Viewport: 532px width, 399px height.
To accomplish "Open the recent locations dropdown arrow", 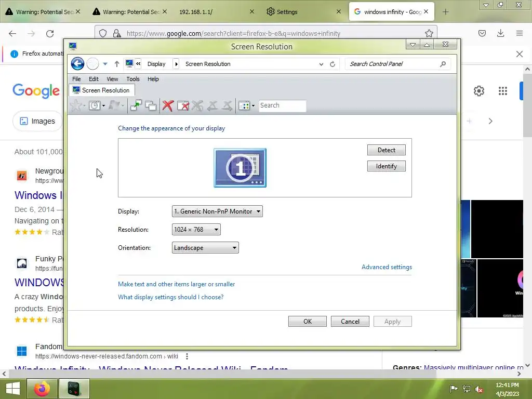I will click(x=105, y=64).
